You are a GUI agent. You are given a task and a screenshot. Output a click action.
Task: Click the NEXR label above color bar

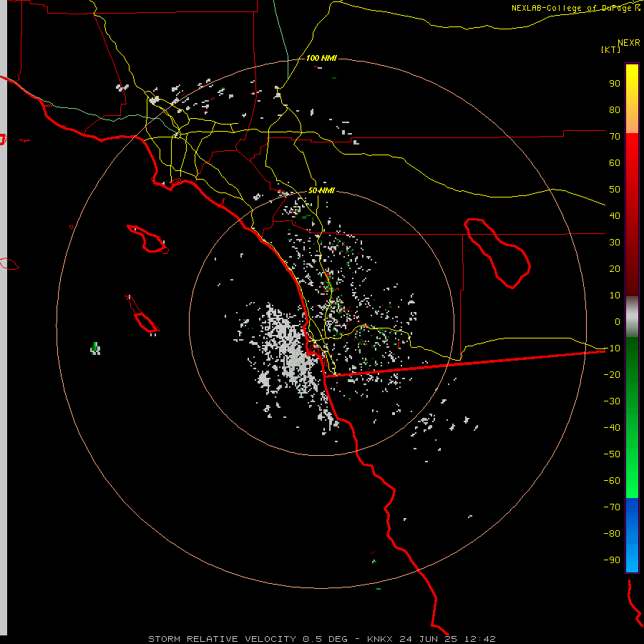[x=629, y=43]
